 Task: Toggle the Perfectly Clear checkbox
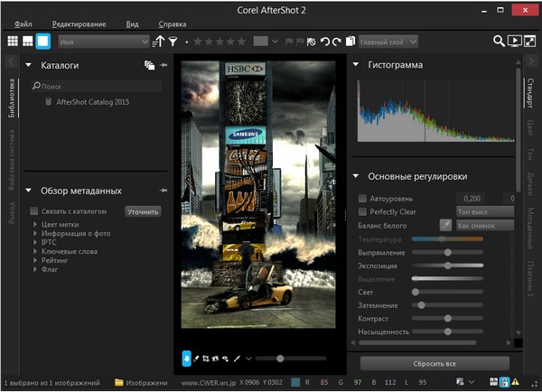tap(362, 211)
